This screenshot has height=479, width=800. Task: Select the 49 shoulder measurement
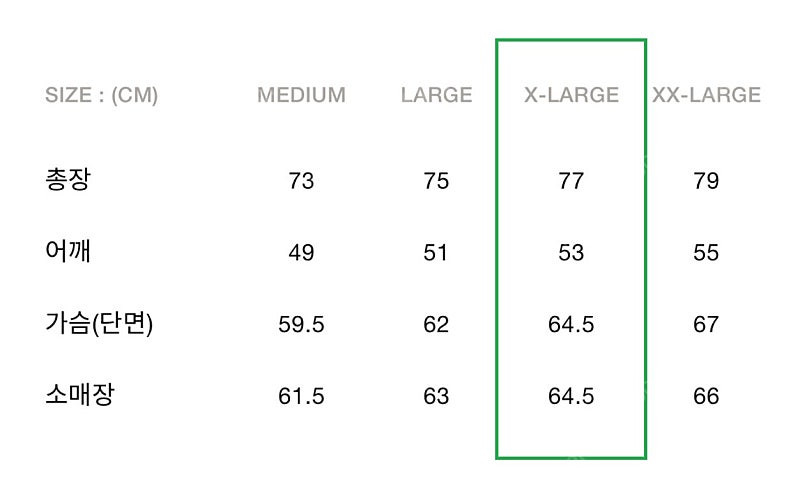301,253
